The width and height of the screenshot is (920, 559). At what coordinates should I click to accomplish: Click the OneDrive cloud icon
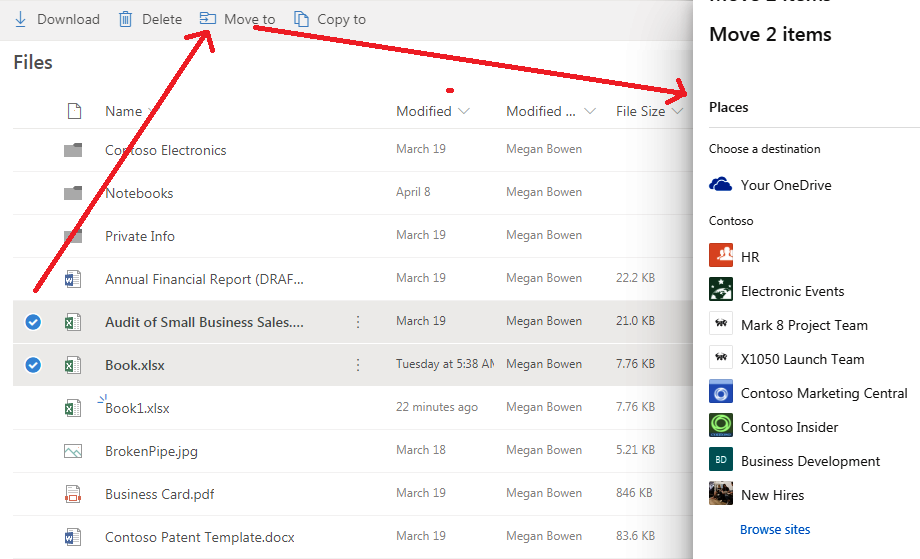coord(721,185)
